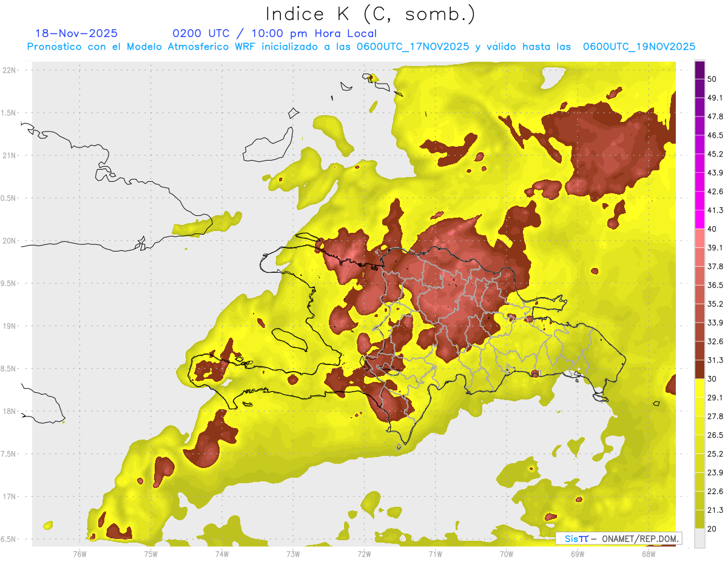This screenshot has height=562, width=728.
Task: Click the colorbar label '50'
Action: tap(712, 79)
